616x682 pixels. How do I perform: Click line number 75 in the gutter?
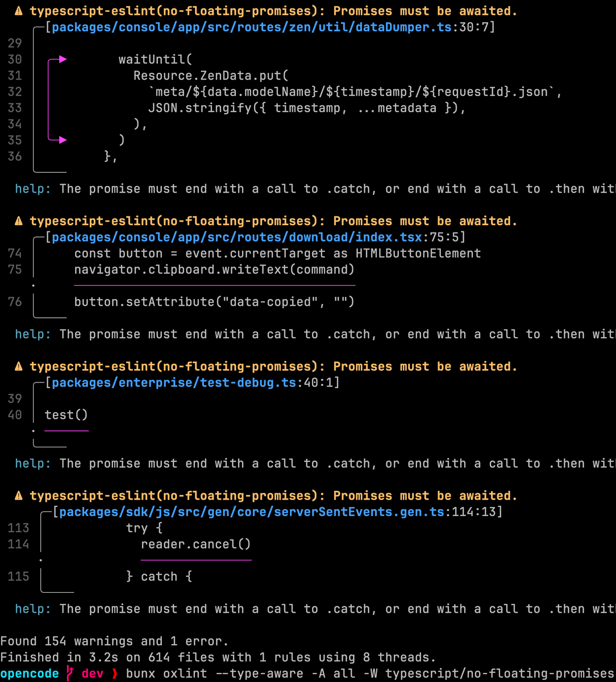15,269
